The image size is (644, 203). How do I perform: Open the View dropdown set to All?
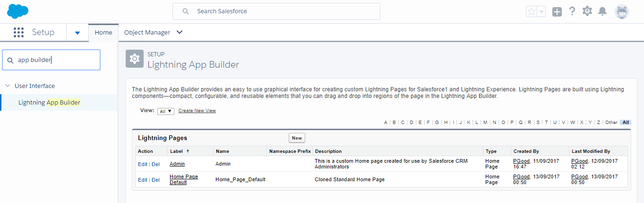pyautogui.click(x=166, y=111)
